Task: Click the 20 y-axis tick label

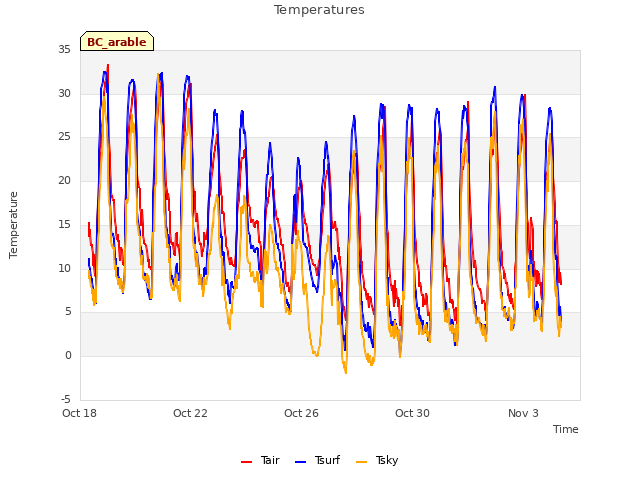Action: (x=64, y=181)
